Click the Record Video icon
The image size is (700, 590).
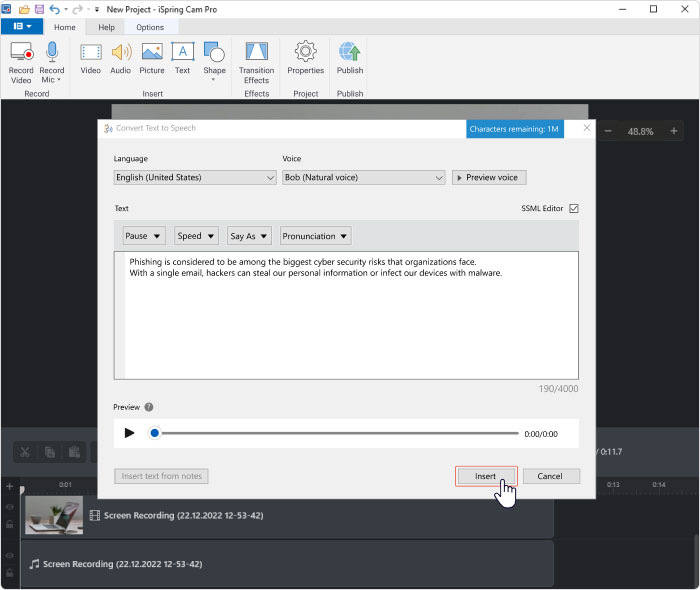[x=21, y=53]
